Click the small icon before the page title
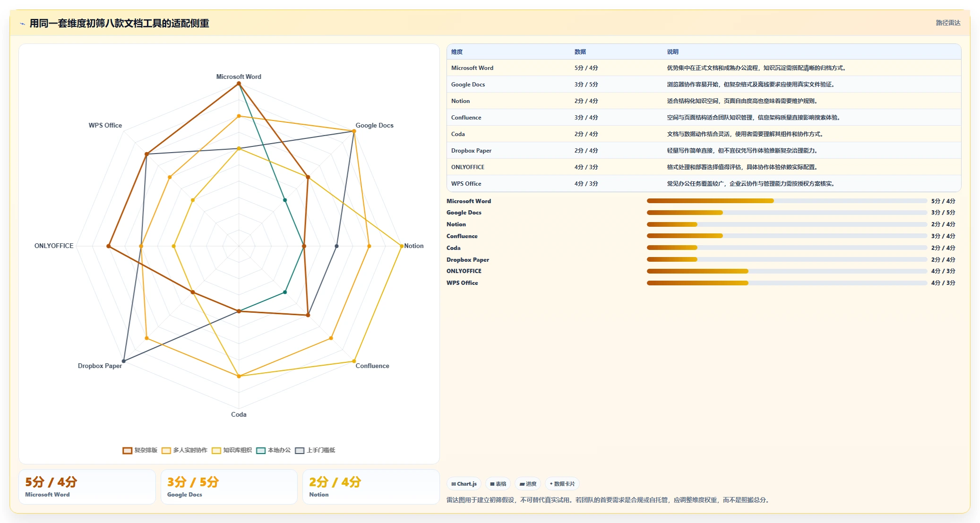Screen dimensions: 980x523 click(x=22, y=24)
